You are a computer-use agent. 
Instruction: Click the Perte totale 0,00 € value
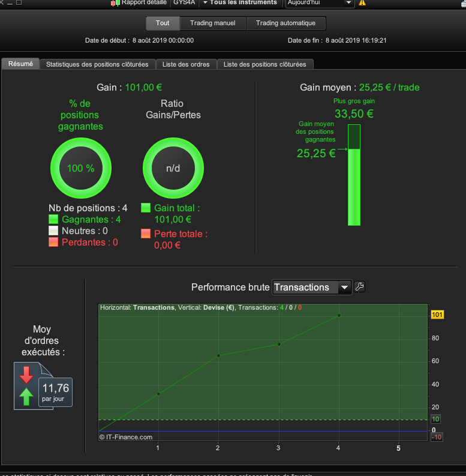[x=167, y=245]
